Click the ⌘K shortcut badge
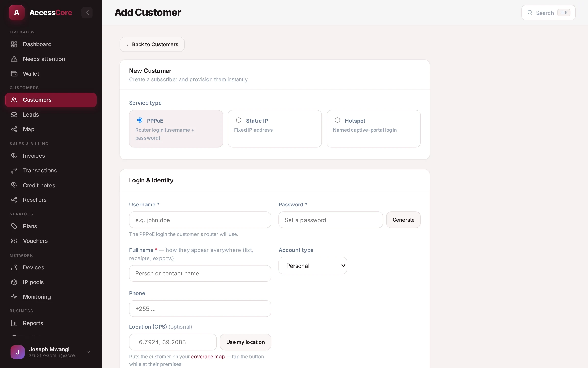The image size is (588, 368). 564,13
